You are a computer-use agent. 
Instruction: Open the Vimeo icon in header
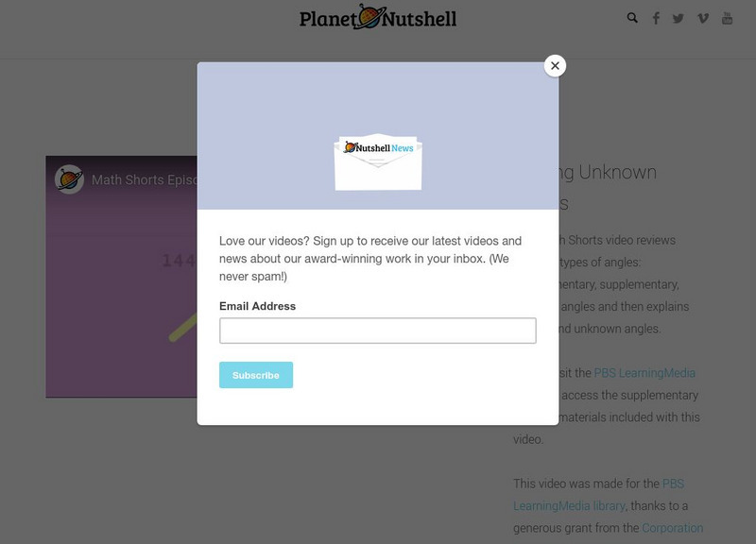703,18
